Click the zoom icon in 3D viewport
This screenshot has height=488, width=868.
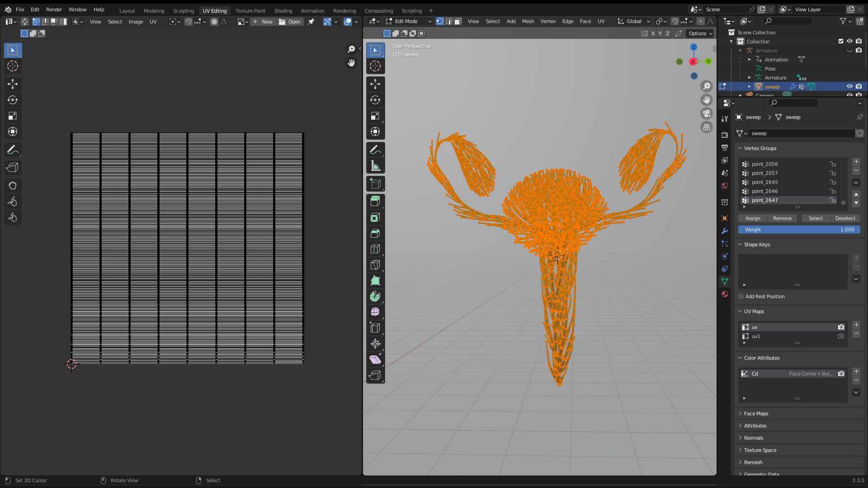coord(707,86)
